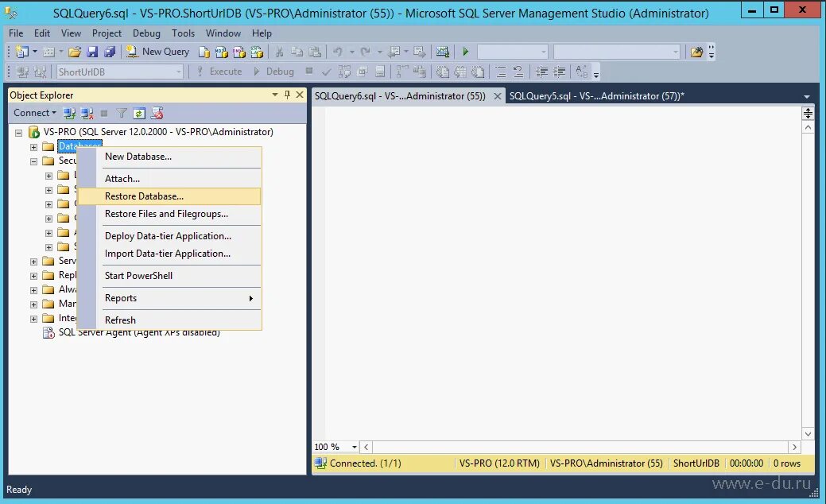The image size is (826, 504).
Task: Click the Increase Indent icon
Action: [559, 72]
